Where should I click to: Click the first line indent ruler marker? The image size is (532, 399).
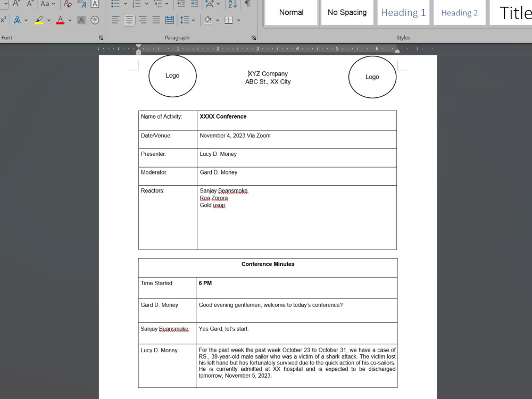138,46
